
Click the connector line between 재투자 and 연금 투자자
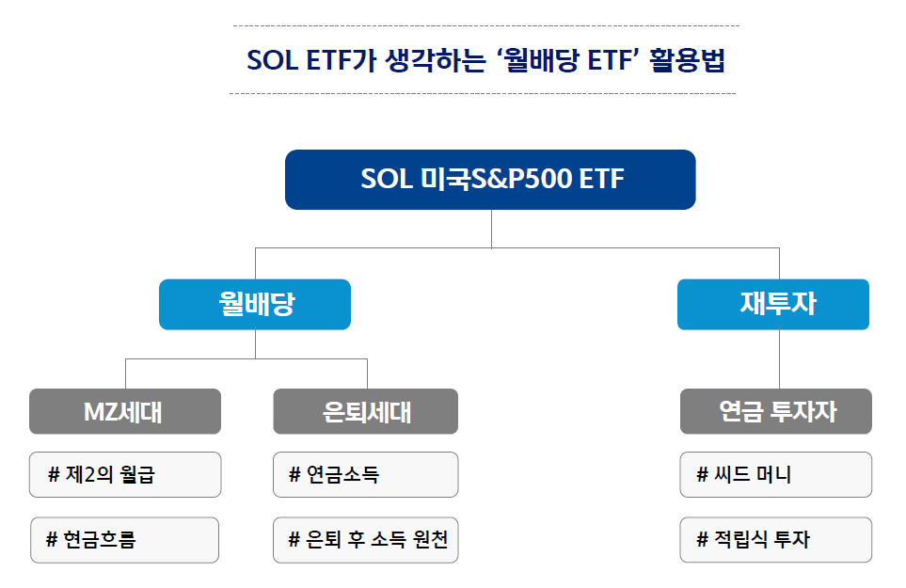[x=779, y=359]
